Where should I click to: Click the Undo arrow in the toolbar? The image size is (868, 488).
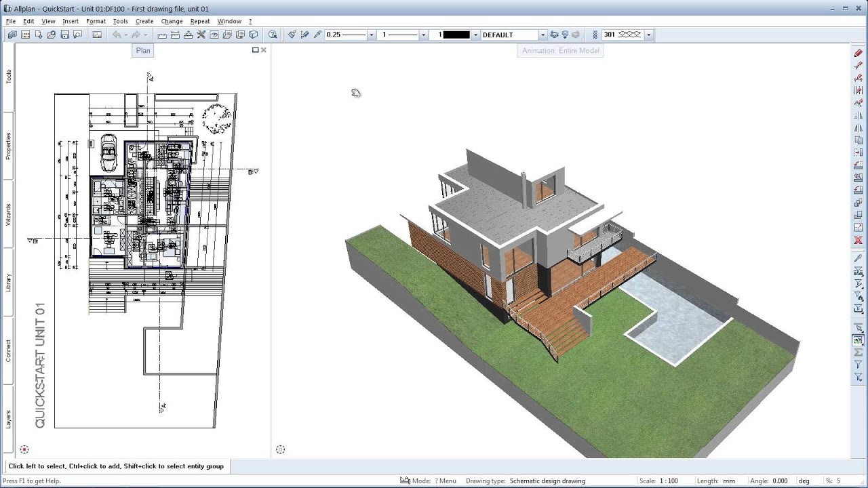[x=116, y=35]
